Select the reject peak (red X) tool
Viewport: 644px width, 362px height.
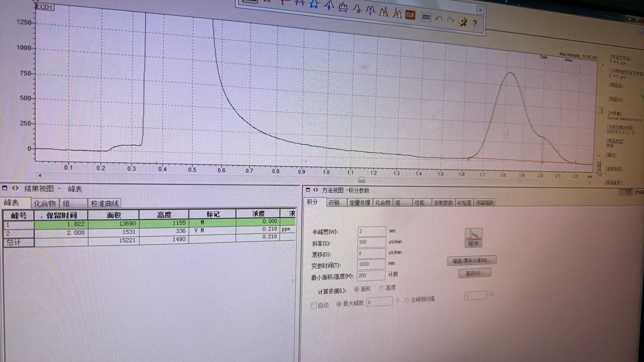point(358,9)
